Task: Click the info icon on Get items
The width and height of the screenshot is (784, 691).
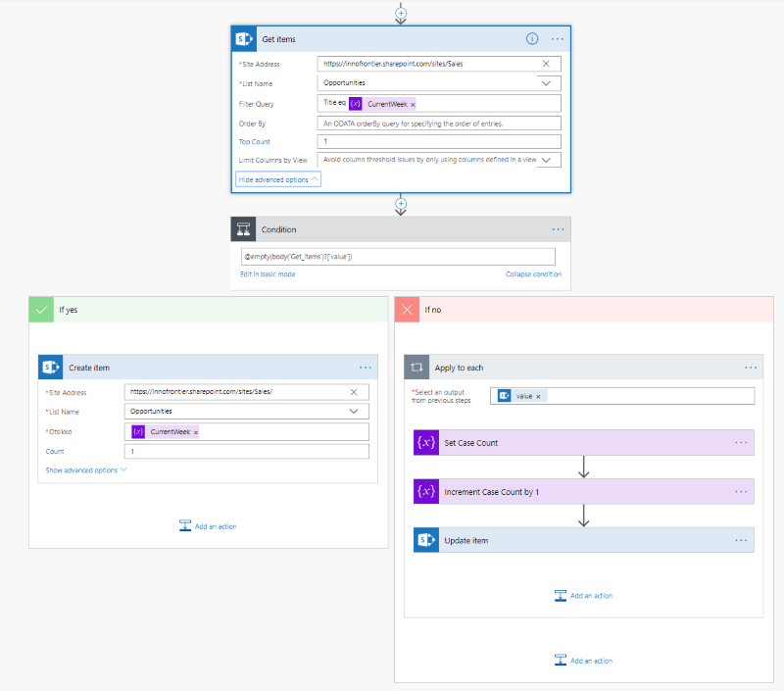Action: (x=532, y=39)
